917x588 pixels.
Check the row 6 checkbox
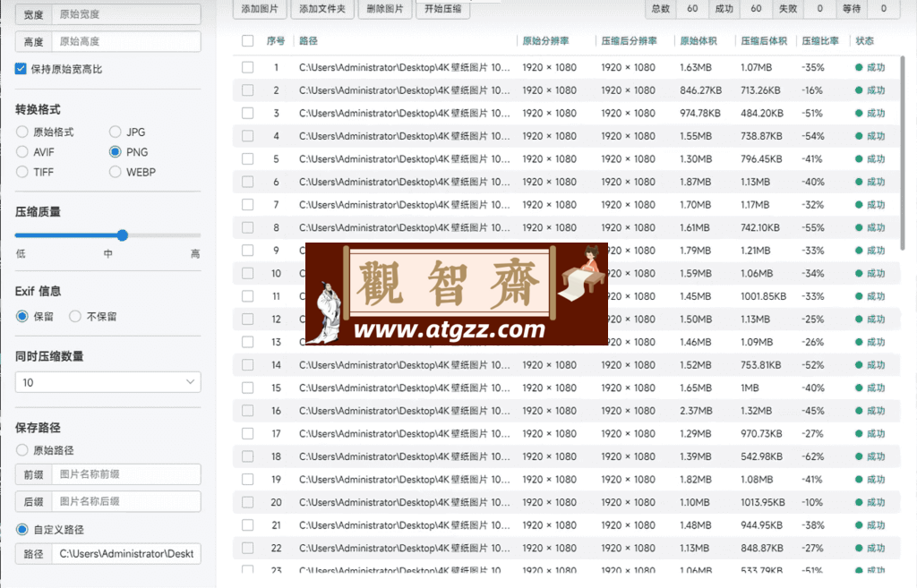[248, 182]
